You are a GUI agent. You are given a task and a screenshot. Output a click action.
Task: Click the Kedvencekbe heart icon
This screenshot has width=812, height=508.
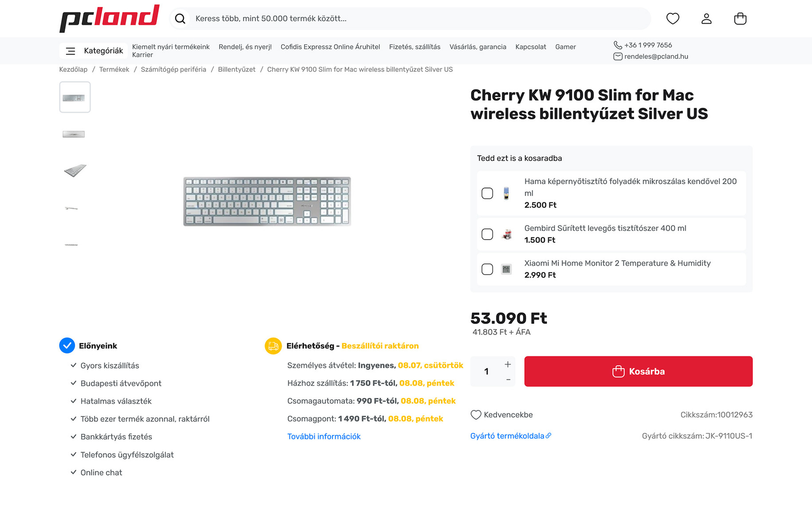click(476, 415)
